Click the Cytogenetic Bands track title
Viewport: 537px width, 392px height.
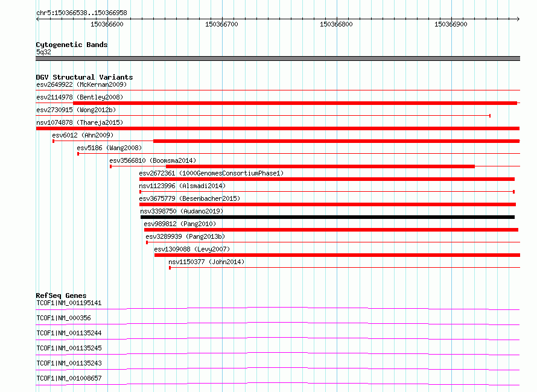point(72,45)
